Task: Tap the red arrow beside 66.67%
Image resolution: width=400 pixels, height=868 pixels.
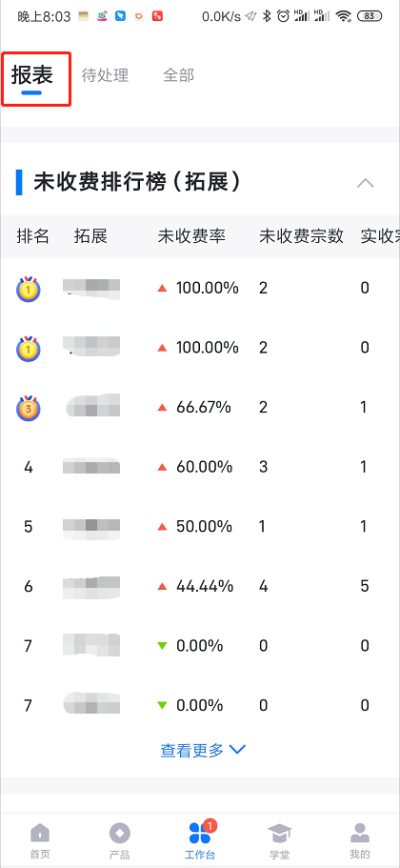Action: coord(162,408)
